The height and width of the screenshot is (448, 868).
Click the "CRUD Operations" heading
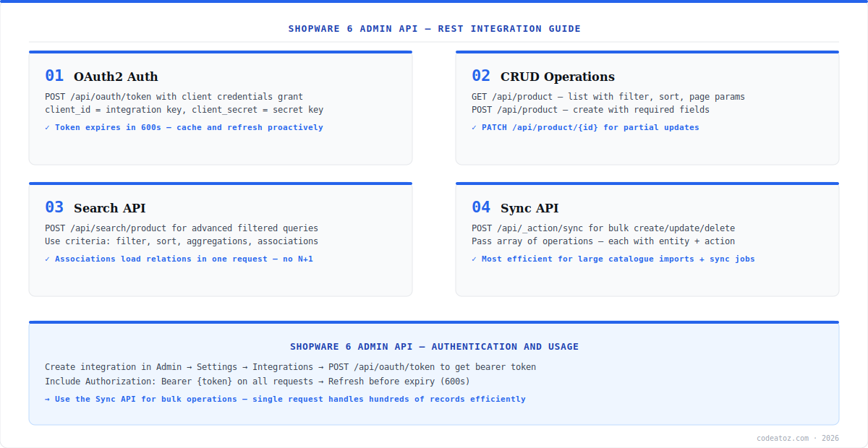[558, 77]
